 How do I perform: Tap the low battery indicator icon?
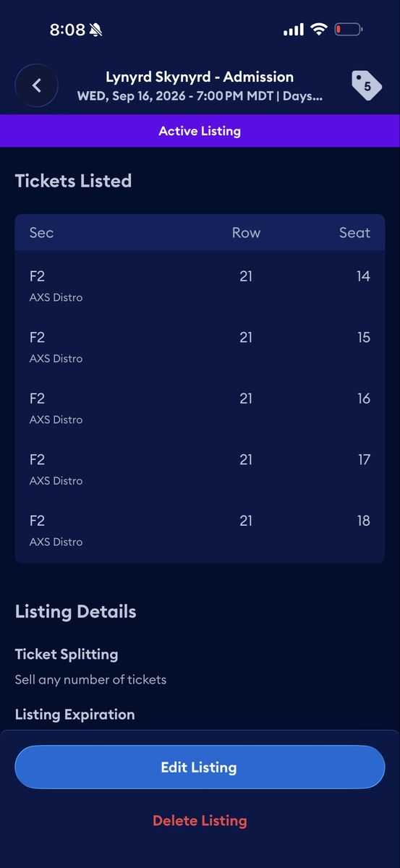(x=348, y=30)
